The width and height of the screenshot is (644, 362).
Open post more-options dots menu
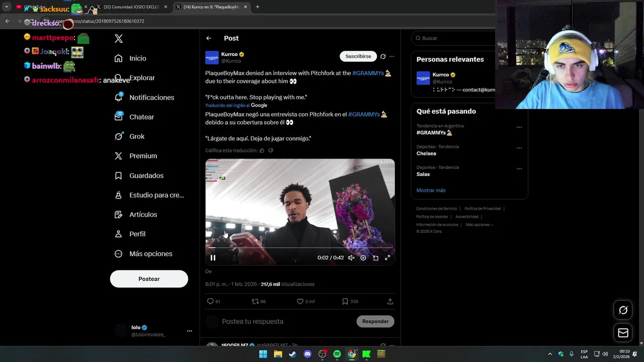point(392,56)
